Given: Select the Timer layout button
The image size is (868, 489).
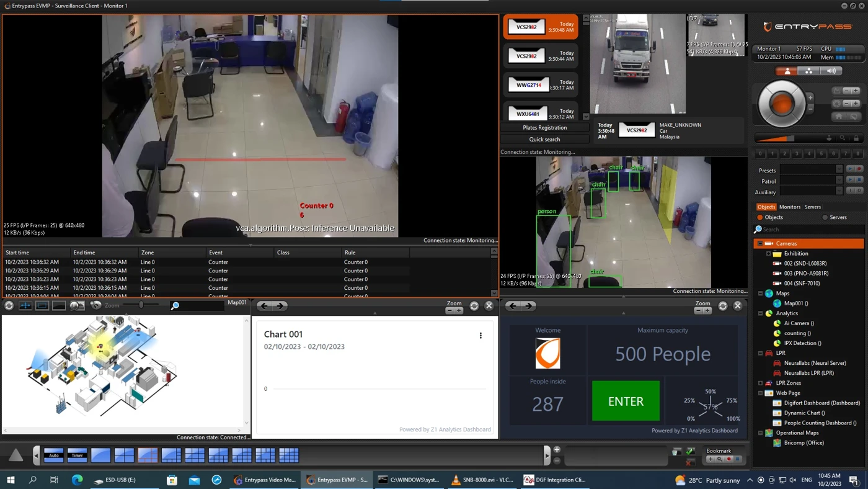Looking at the screenshot, I should 77,455.
